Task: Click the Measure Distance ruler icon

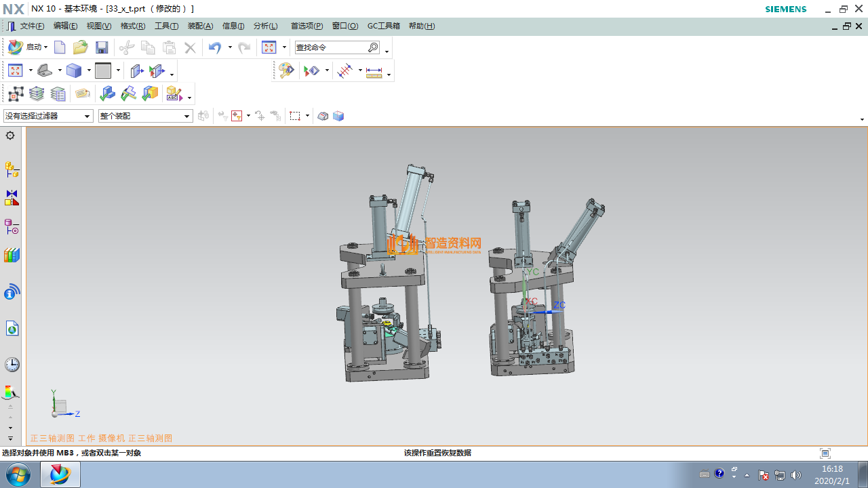Action: tap(374, 71)
